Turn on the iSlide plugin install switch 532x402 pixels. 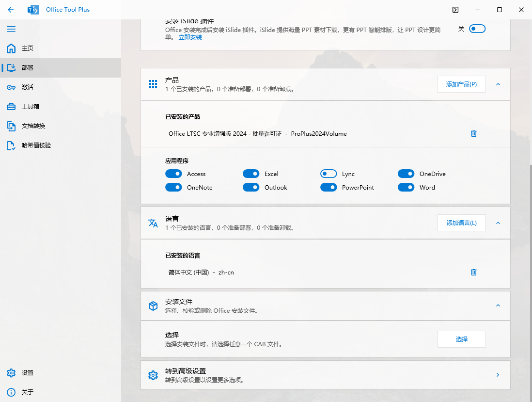pyautogui.click(x=477, y=29)
